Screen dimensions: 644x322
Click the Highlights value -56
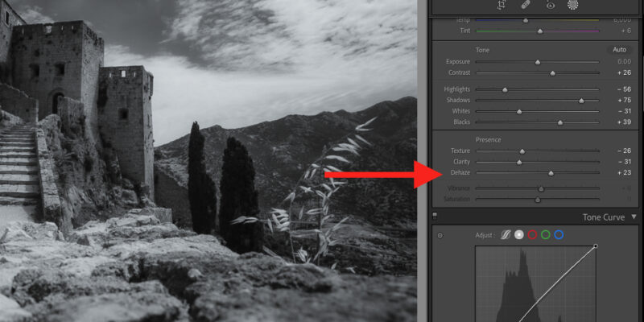click(625, 89)
